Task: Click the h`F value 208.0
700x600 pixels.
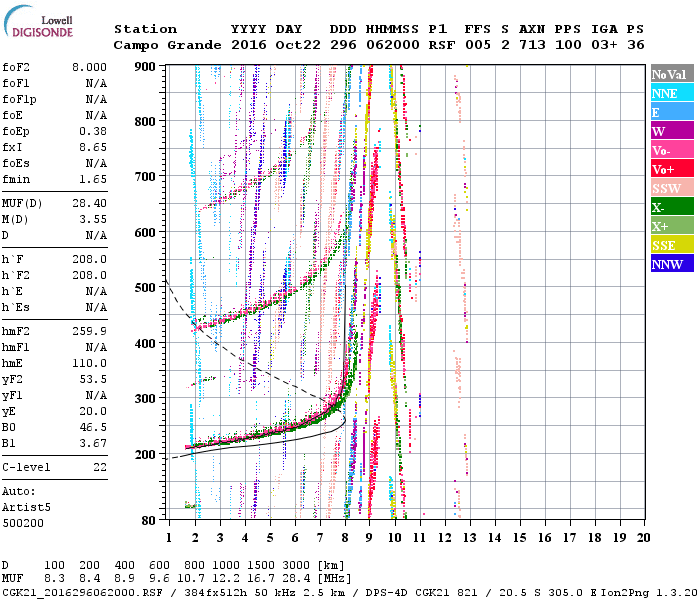Action: [x=89, y=259]
